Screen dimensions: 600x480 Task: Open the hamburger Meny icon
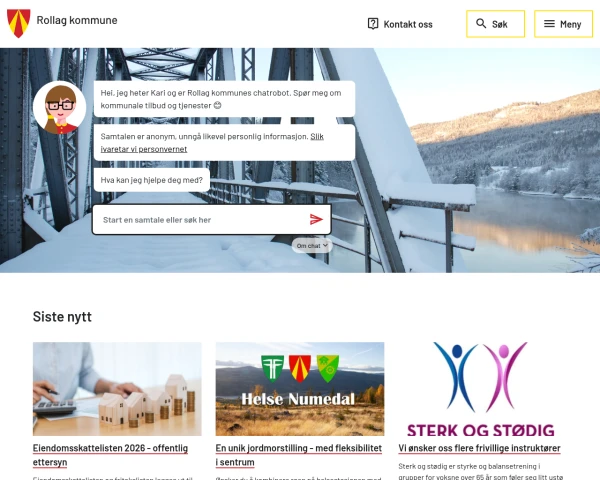[549, 24]
